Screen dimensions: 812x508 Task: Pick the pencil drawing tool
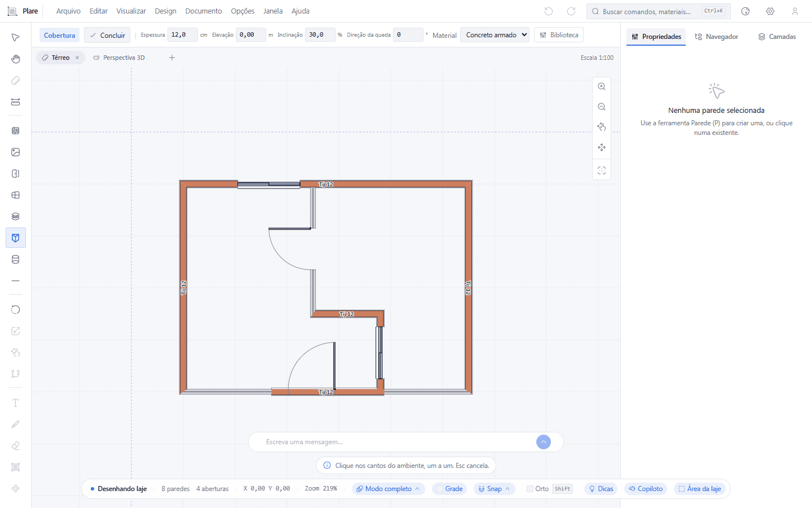[x=16, y=424]
